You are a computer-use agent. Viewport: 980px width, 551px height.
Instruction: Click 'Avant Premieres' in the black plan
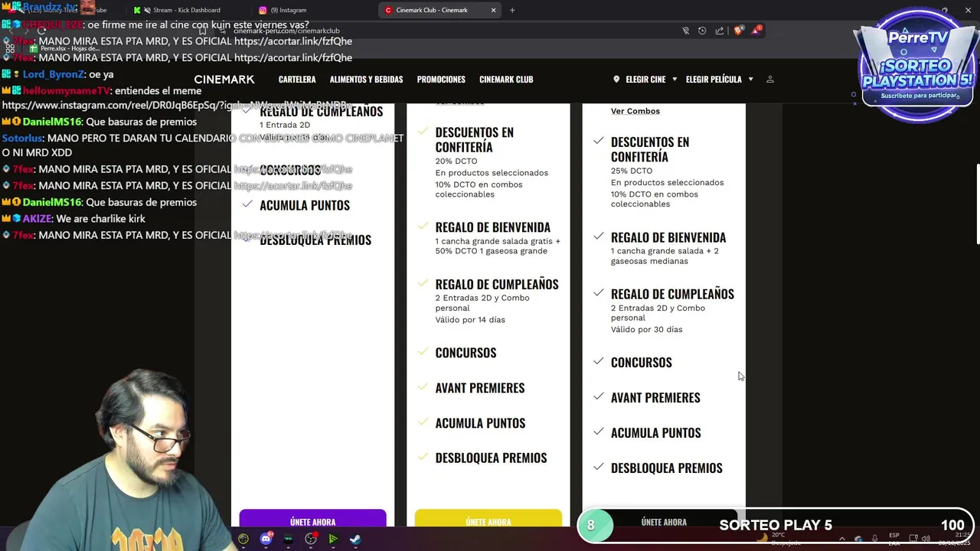pyautogui.click(x=655, y=398)
